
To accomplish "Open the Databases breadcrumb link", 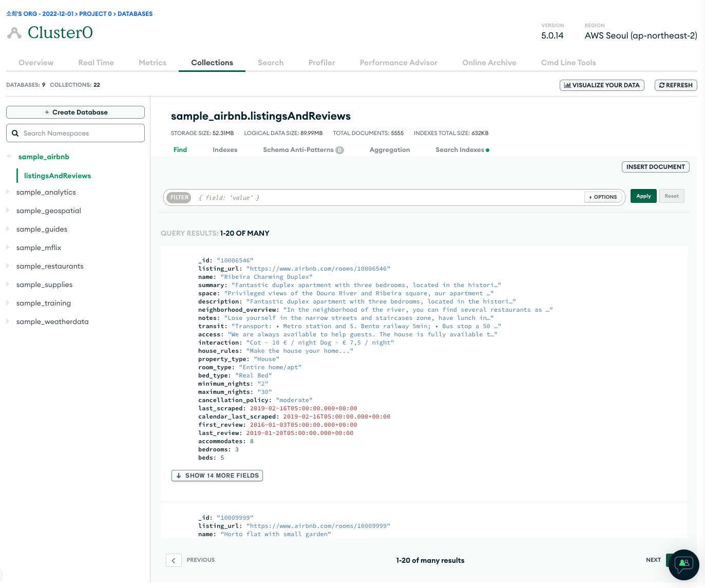I will [135, 14].
